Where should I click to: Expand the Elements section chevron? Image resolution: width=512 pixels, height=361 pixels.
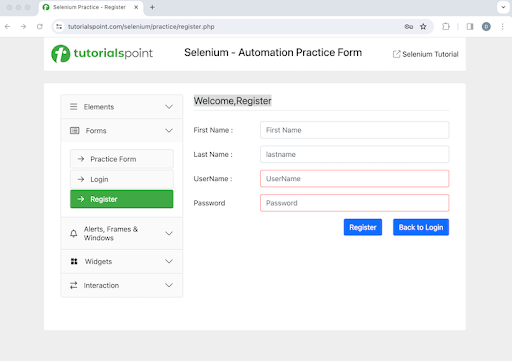[169, 107]
